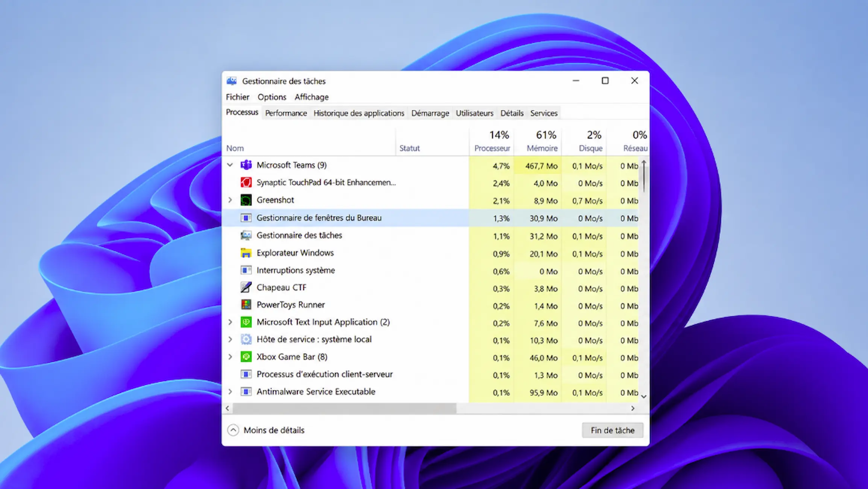The image size is (868, 489).
Task: Collapse the Microsoft Teams (9) group
Action: pyautogui.click(x=230, y=165)
